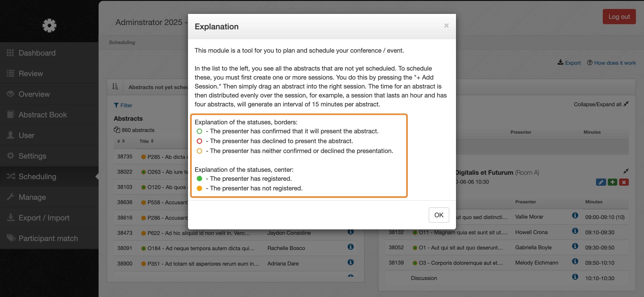Click the Log out button
This screenshot has width=644, height=297.
[619, 17]
